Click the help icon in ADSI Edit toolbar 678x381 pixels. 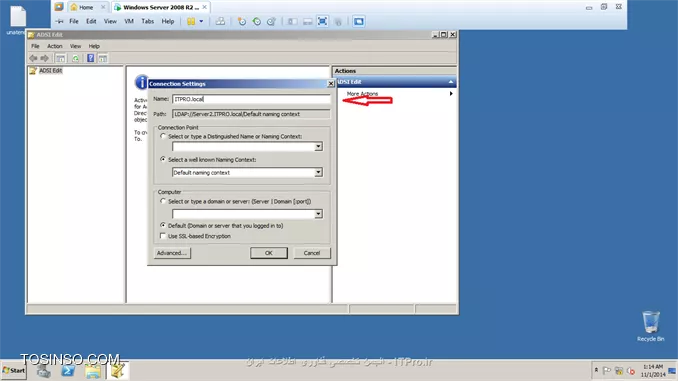(90, 58)
